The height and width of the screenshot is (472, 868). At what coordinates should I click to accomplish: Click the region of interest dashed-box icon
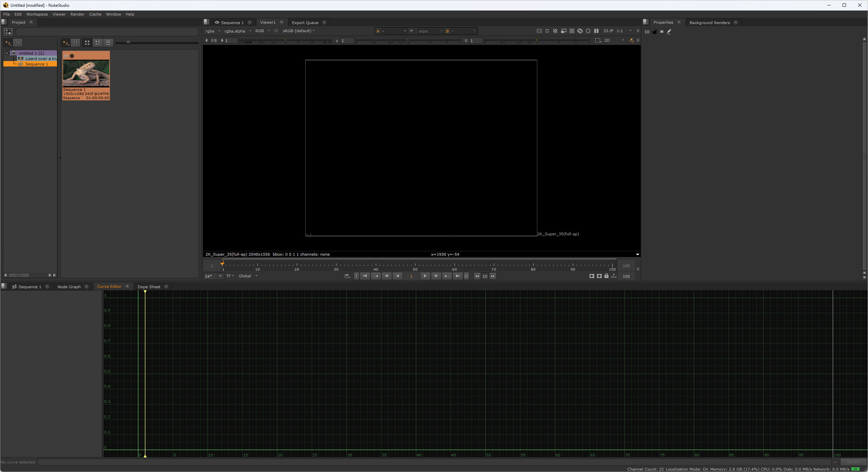coord(598,40)
